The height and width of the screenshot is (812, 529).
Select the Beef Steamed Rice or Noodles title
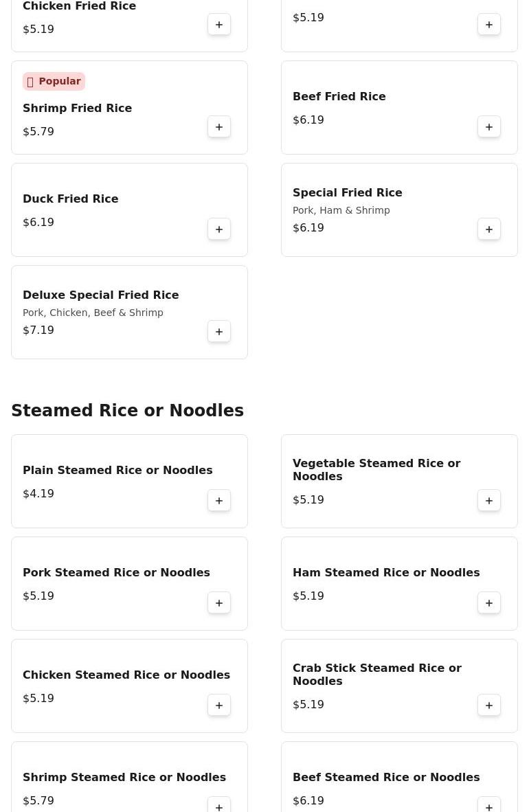click(386, 778)
